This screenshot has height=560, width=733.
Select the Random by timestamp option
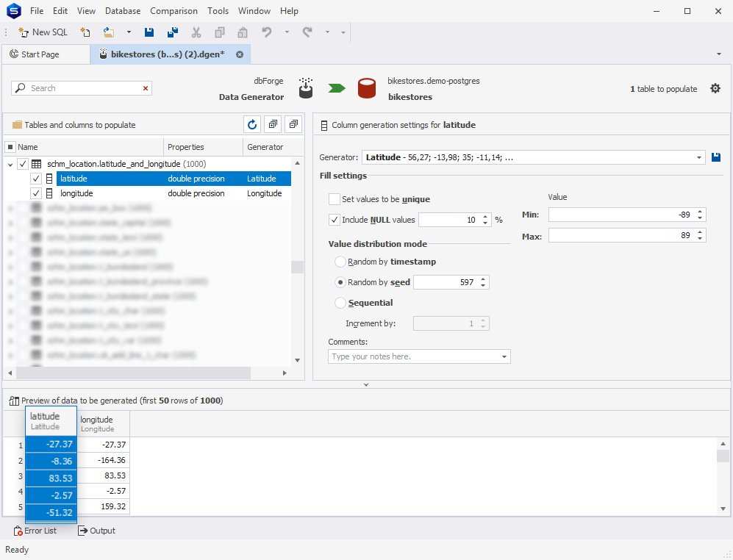click(340, 262)
